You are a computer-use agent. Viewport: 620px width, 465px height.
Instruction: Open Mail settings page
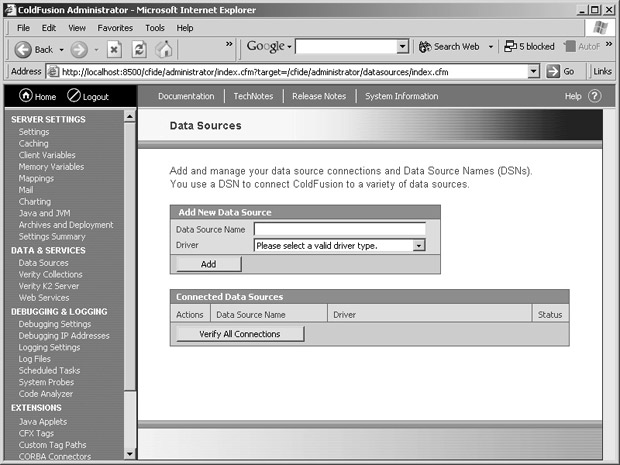pyautogui.click(x=26, y=190)
